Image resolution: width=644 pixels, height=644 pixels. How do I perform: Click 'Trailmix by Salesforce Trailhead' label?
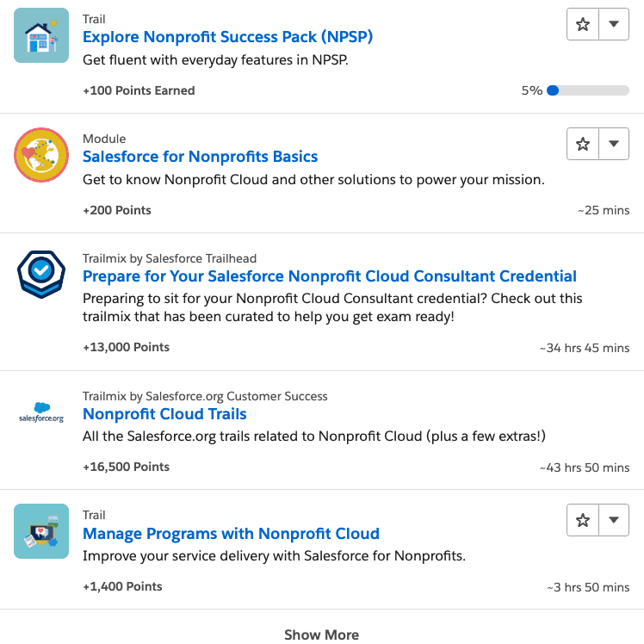(x=170, y=258)
